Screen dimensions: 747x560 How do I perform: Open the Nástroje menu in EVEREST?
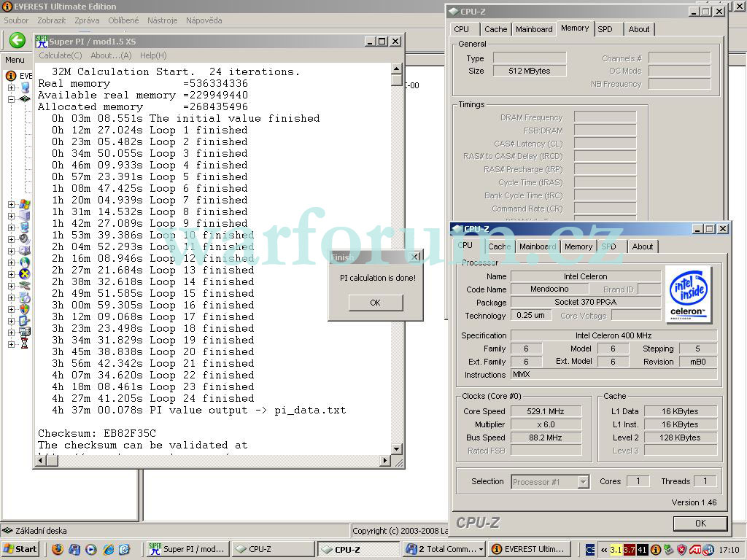point(162,20)
